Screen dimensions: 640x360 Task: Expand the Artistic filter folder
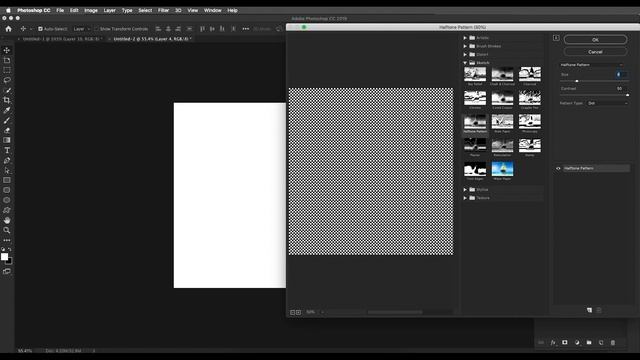[465, 38]
